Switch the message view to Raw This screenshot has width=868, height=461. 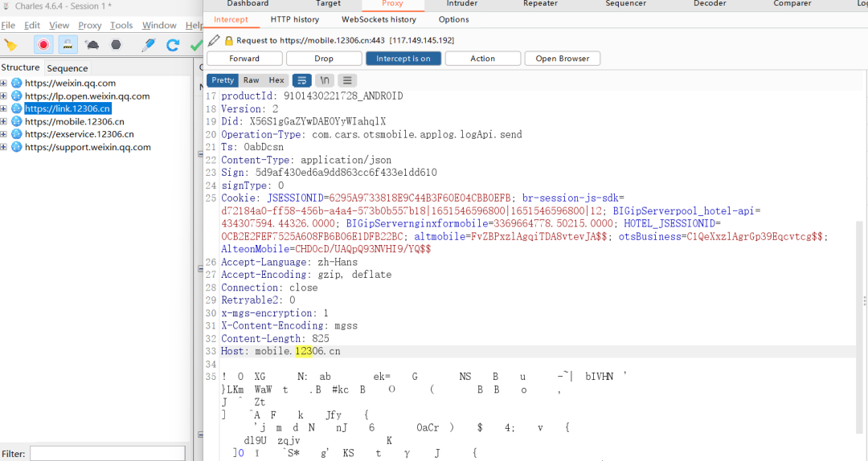click(252, 80)
